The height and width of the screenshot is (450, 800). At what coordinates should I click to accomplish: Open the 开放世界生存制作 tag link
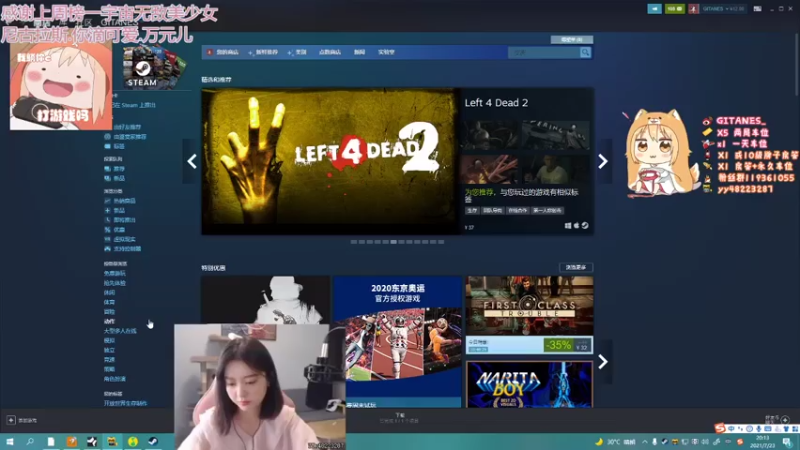(125, 403)
